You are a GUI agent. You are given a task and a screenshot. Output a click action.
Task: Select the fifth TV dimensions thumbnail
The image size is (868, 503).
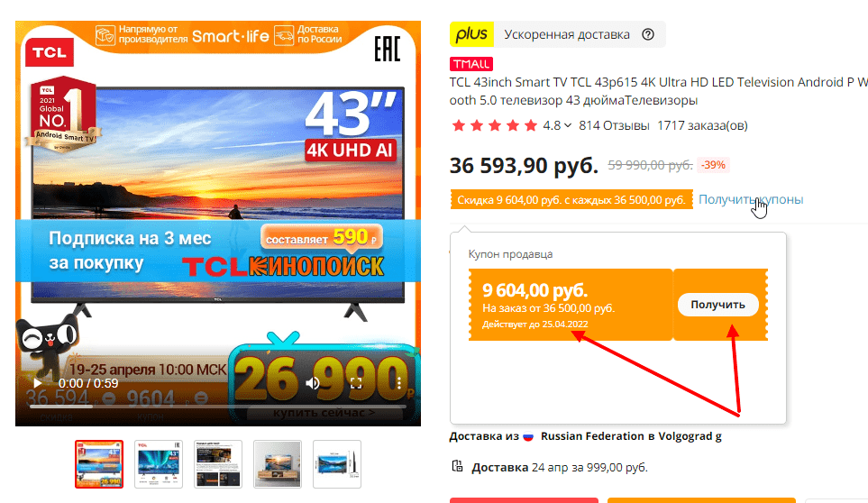coord(337,464)
